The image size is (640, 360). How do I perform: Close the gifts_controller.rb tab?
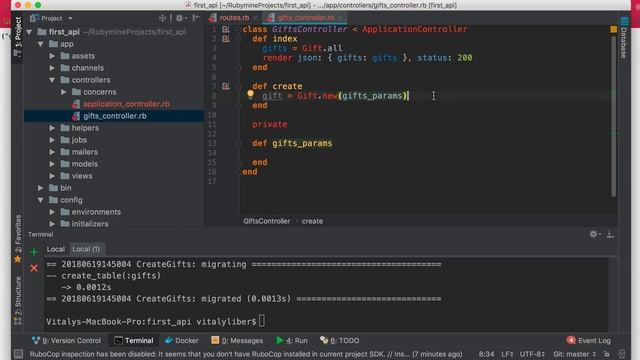tap(340, 18)
